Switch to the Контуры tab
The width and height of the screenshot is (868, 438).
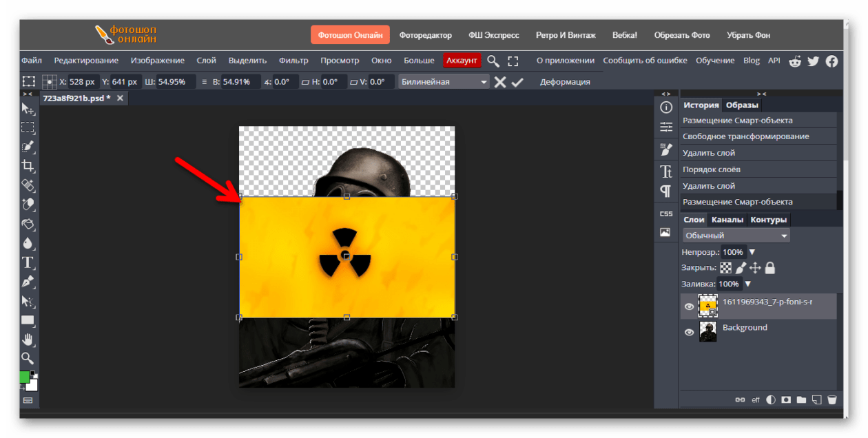tap(769, 220)
